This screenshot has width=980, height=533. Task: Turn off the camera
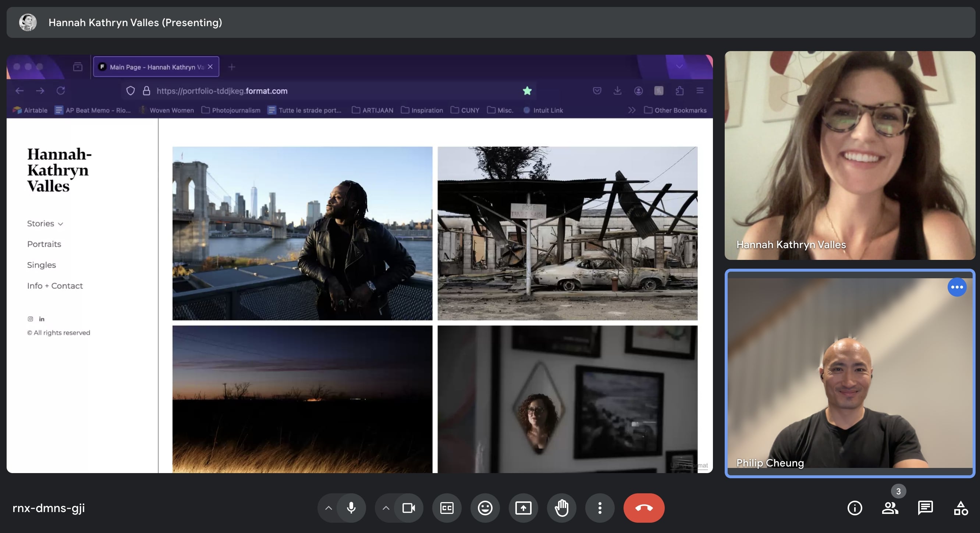point(409,508)
